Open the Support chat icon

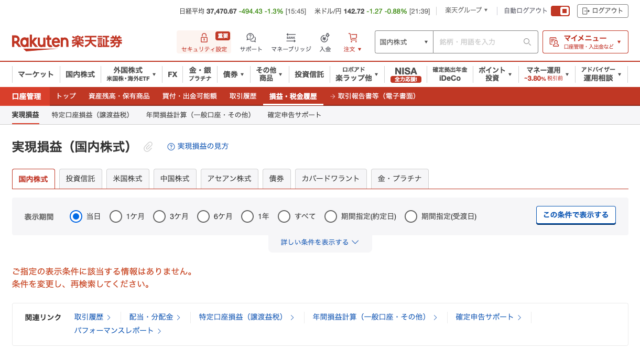pyautogui.click(x=251, y=38)
